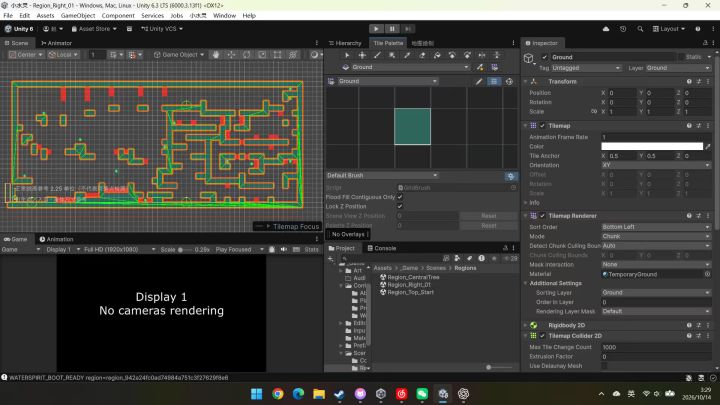Click the rotate tile counter-clockwise icon
This screenshot has height=405, width=720.
point(452,55)
